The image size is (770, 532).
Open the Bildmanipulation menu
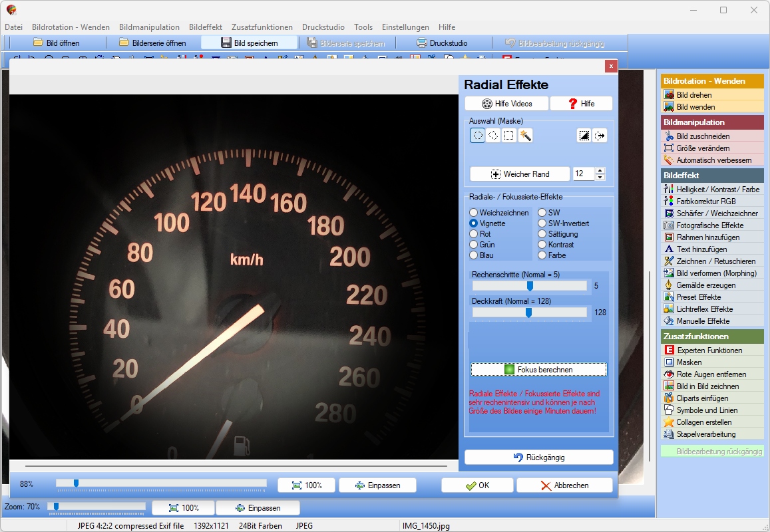click(x=149, y=27)
